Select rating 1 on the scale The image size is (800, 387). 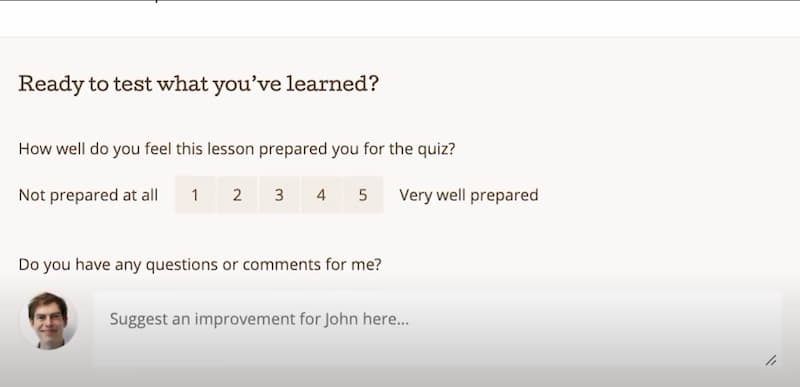[195, 194]
